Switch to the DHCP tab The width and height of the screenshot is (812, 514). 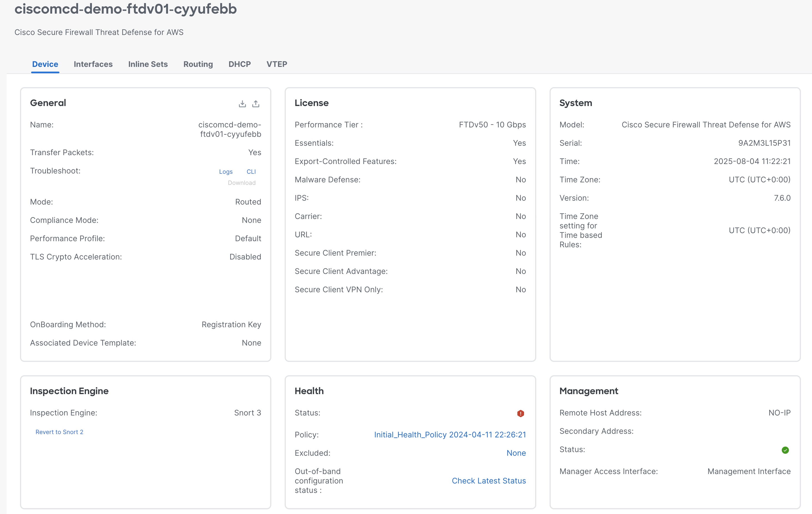(239, 64)
